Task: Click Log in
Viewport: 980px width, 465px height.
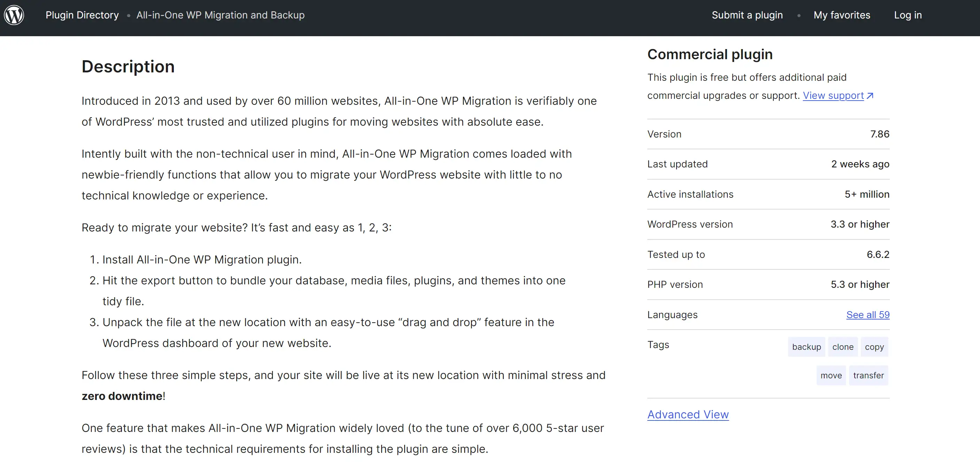Action: pos(908,15)
